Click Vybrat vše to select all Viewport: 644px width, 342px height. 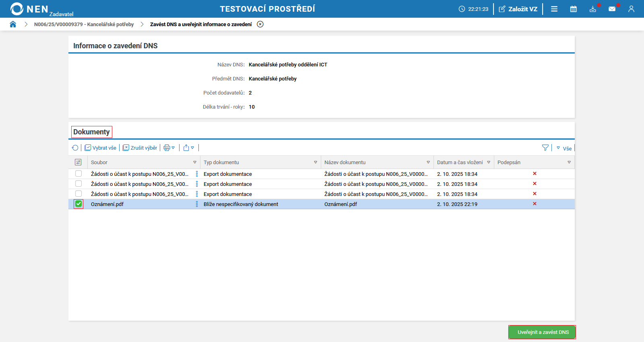pyautogui.click(x=101, y=148)
